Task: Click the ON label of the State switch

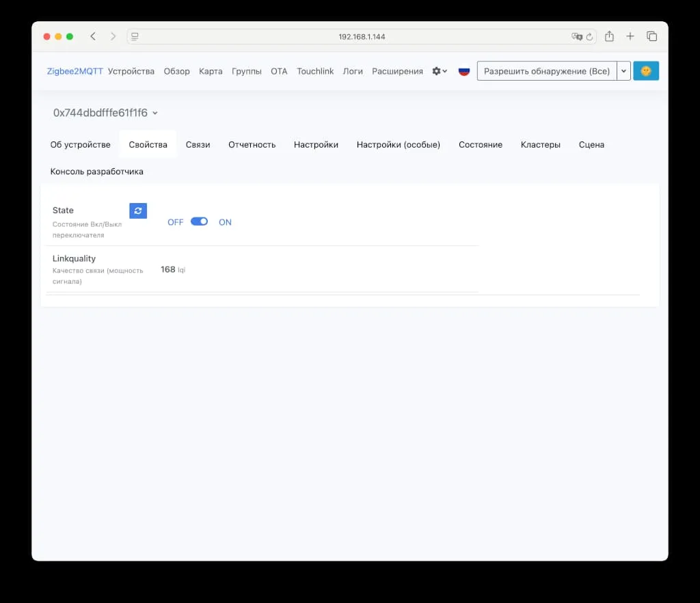Action: (x=225, y=222)
